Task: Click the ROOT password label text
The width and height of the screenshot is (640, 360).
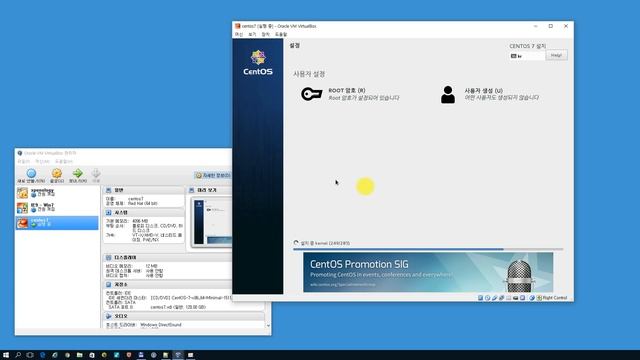Action: (x=347, y=90)
